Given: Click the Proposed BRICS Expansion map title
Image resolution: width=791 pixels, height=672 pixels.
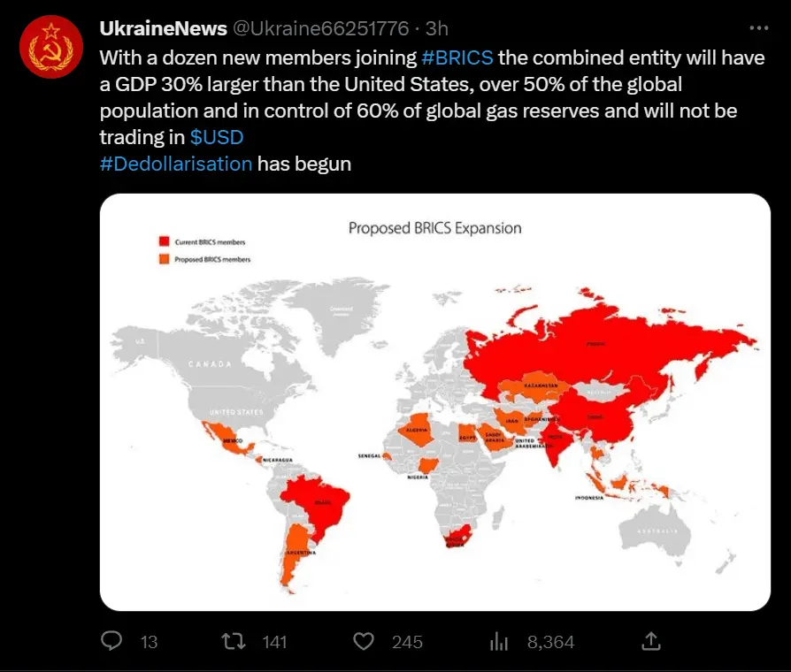Looking at the screenshot, I should click(x=434, y=228).
